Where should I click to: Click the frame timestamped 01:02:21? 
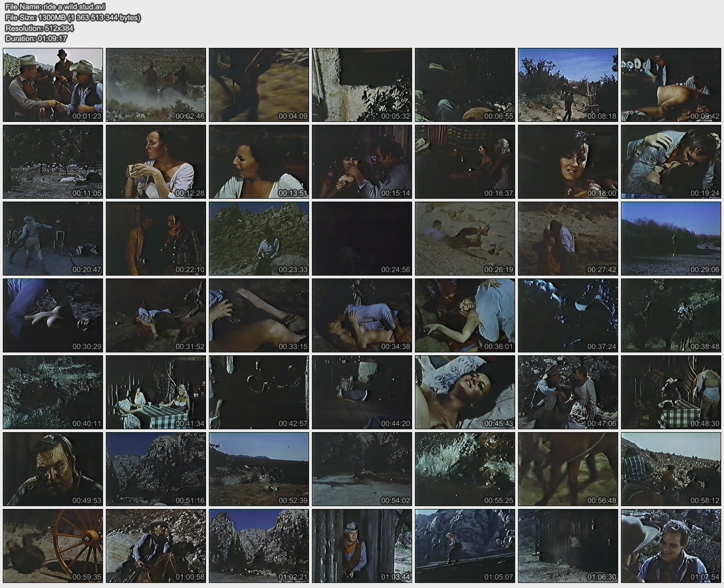tap(259, 546)
